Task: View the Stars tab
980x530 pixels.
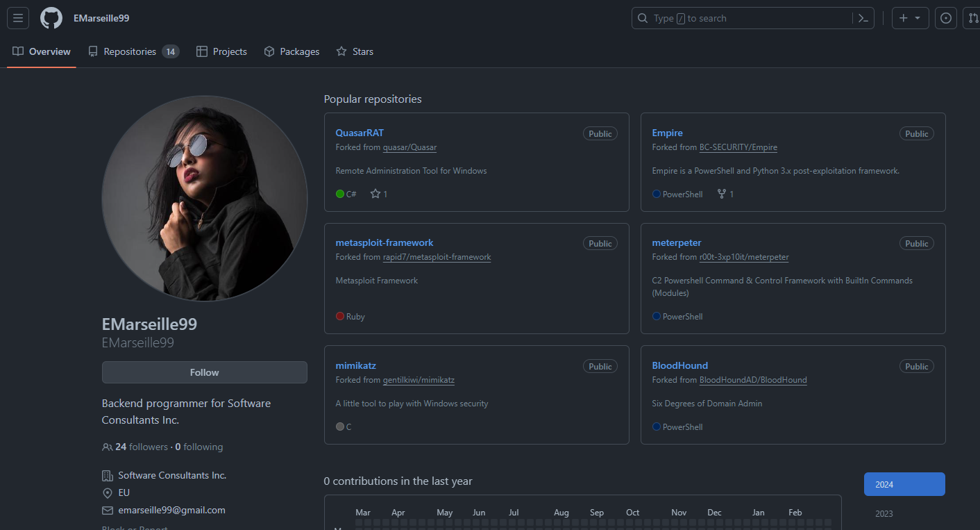Action: point(355,51)
